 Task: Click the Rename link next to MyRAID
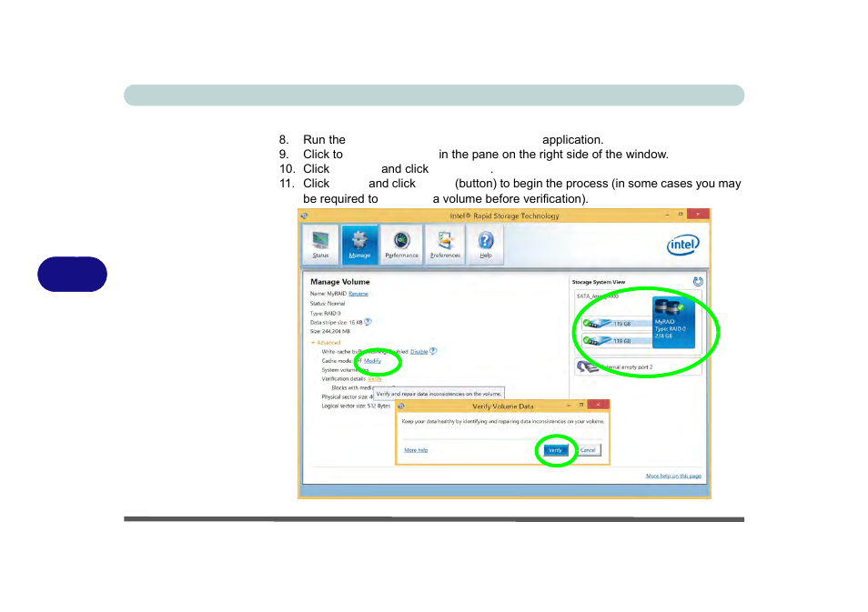click(358, 294)
